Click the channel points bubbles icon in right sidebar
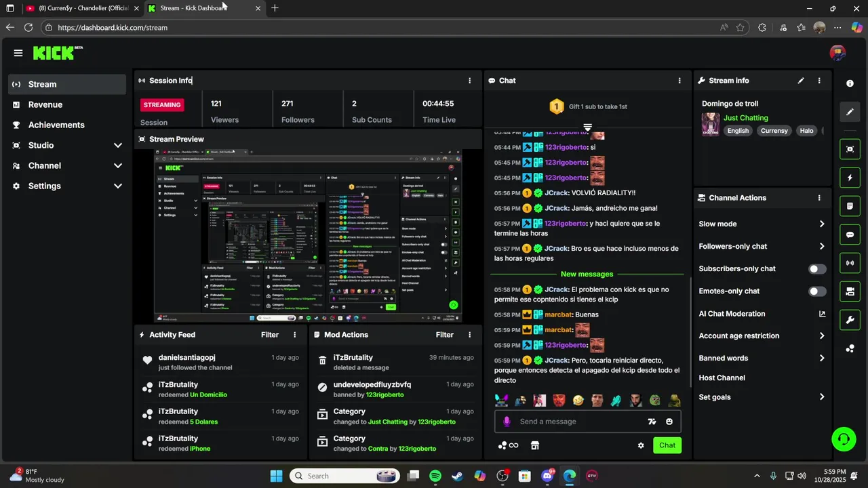This screenshot has height=488, width=868. coord(850,348)
